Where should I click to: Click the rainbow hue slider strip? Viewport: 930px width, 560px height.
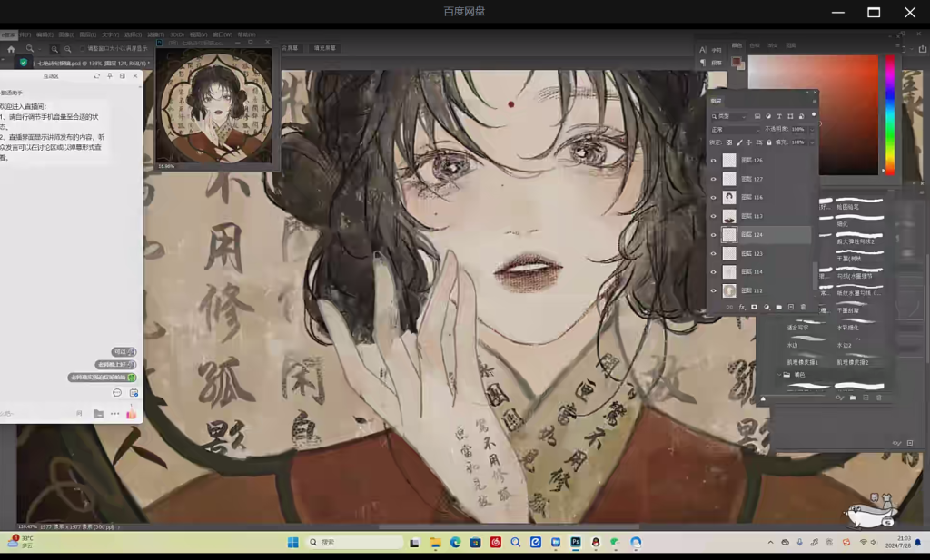[x=890, y=113]
